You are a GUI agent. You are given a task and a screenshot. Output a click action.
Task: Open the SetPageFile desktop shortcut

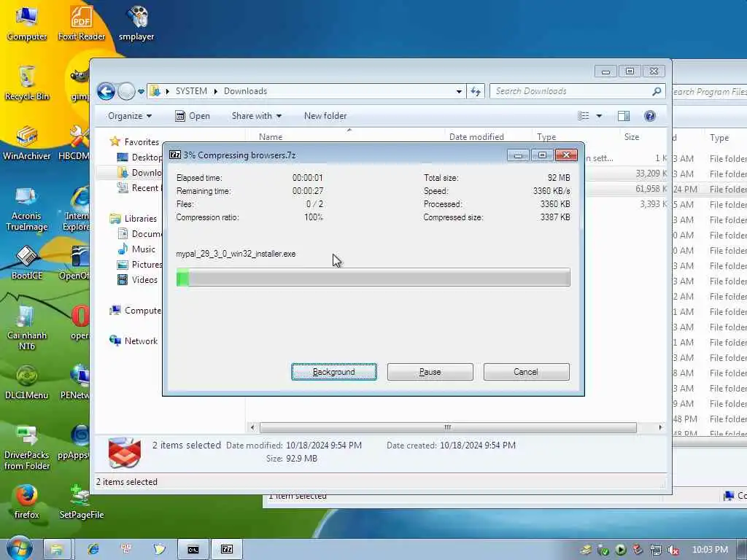pyautogui.click(x=82, y=502)
